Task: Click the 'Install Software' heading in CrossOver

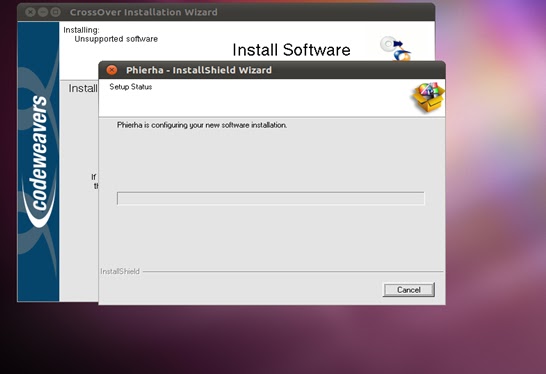Action: point(291,50)
